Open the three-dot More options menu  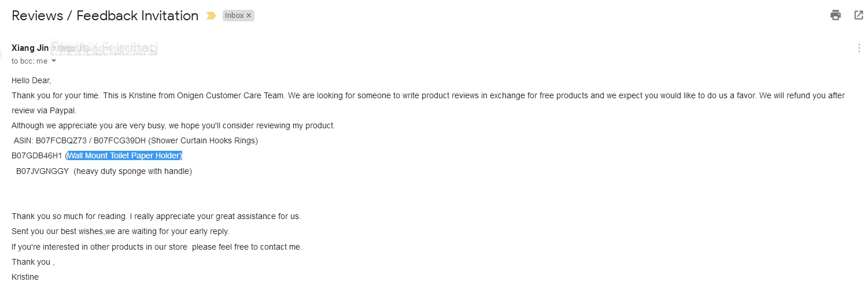tap(859, 49)
